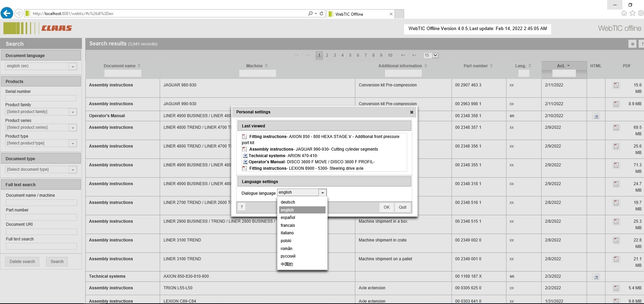Click the browser forward arrow button
Screen dimensions: 644x304
[x=19, y=13]
